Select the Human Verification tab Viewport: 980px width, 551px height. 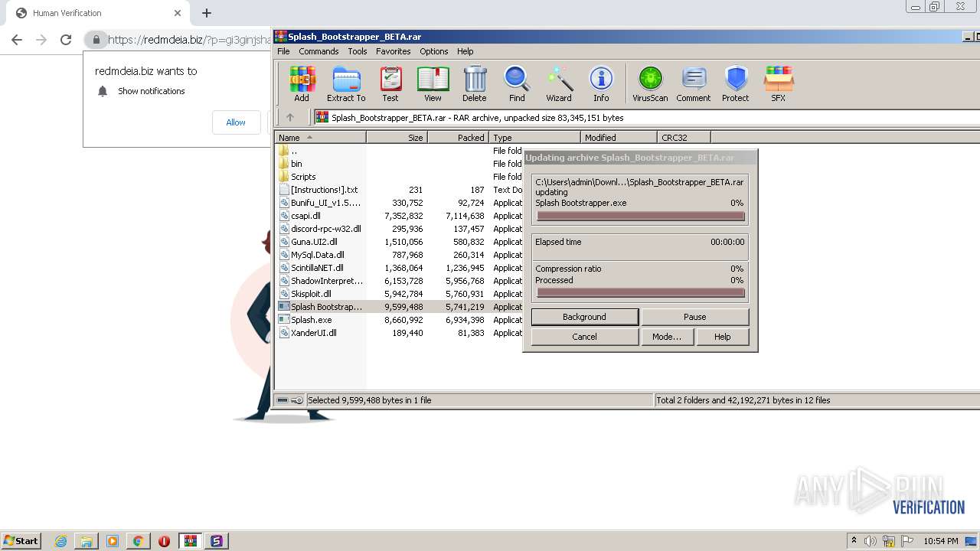coord(97,13)
